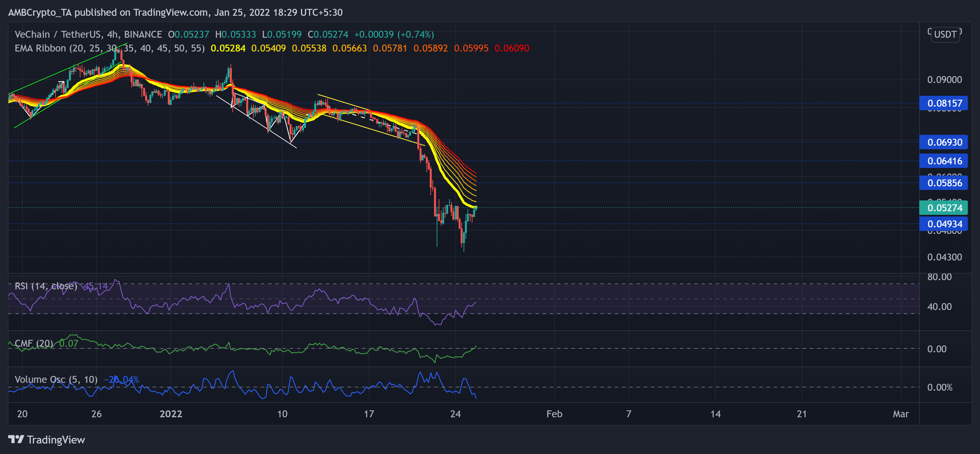Toggle the USDT currency label on price scale
980x454 pixels.
pos(946,34)
